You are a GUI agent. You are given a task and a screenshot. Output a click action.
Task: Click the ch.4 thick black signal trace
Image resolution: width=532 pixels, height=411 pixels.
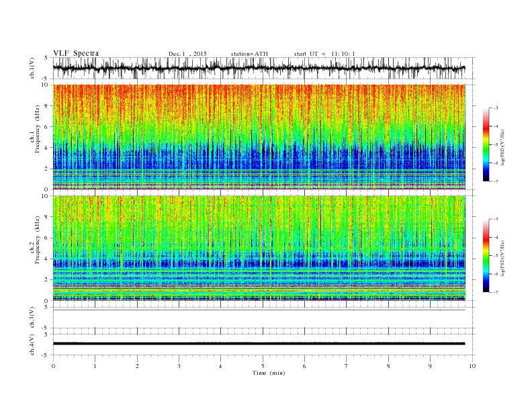[259, 344]
